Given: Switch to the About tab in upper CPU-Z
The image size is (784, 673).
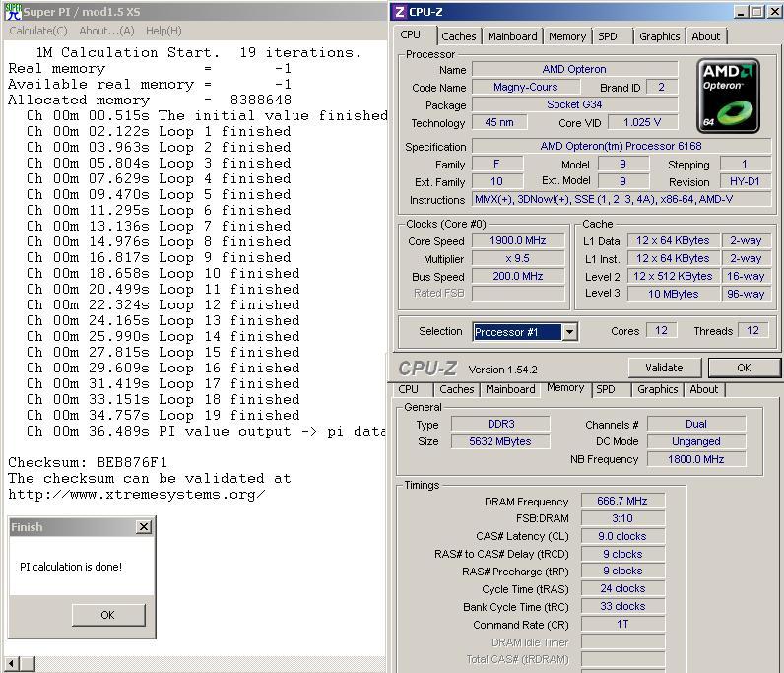Looking at the screenshot, I should coord(705,36).
